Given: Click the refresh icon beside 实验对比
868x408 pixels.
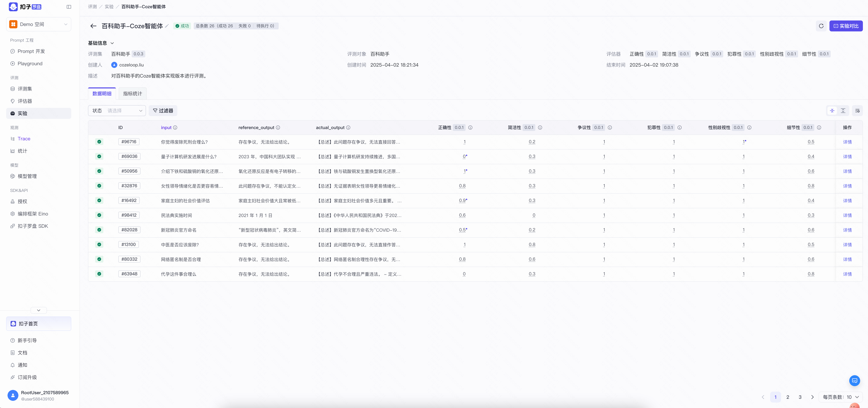Looking at the screenshot, I should coord(821,26).
